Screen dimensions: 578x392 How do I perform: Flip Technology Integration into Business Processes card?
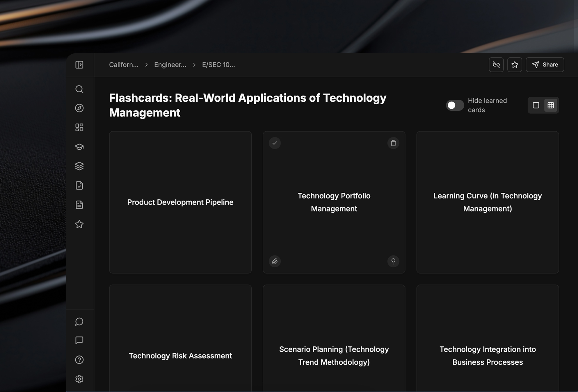488,339
